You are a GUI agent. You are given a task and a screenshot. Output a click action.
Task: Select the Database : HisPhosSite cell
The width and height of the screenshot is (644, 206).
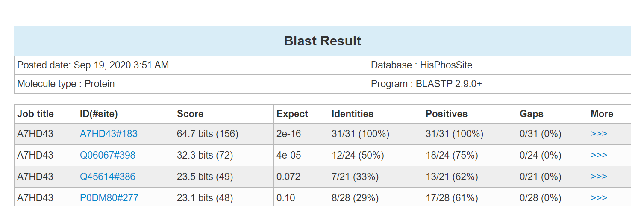pyautogui.click(x=500, y=65)
